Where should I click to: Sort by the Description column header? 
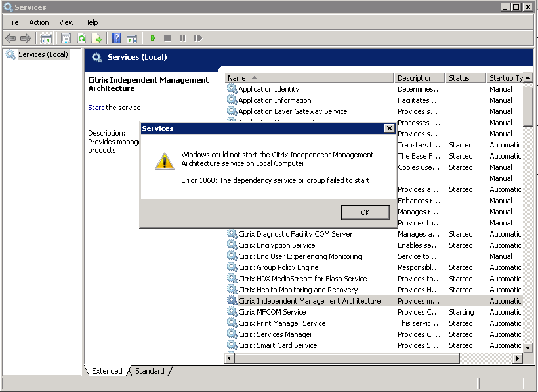tap(420, 78)
